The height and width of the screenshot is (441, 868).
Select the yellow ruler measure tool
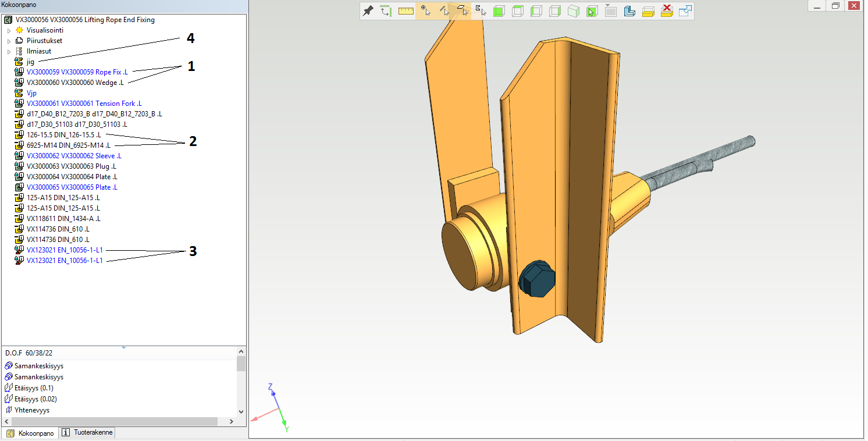[405, 11]
